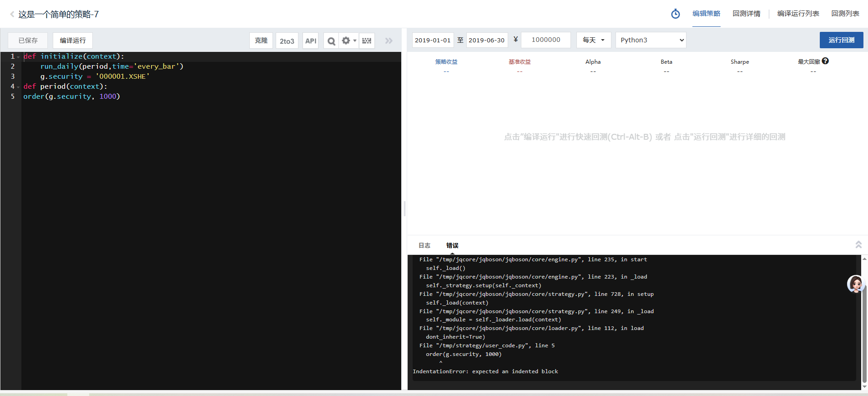Click the keyboard shortcuts icon
868x396 pixels.
367,41
